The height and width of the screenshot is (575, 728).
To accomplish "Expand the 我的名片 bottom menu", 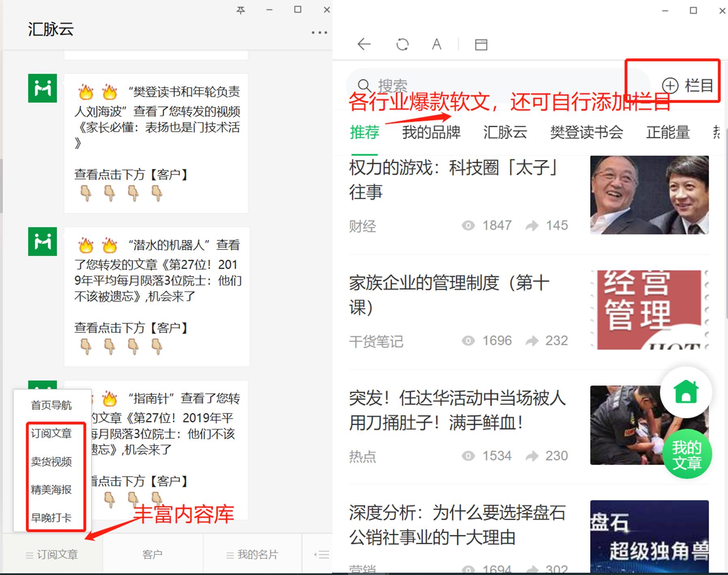I will (252, 555).
